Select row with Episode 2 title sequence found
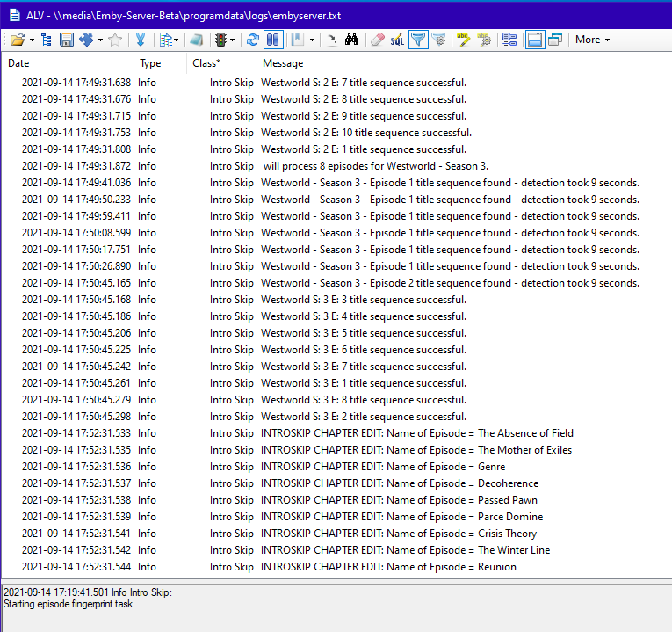Image resolution: width=672 pixels, height=632 pixels. [x=336, y=283]
